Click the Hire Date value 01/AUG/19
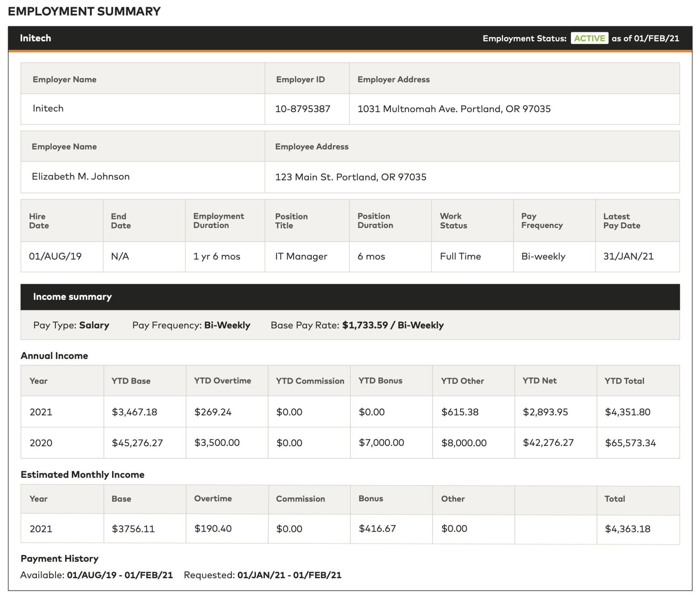700x597 pixels. 55,256
